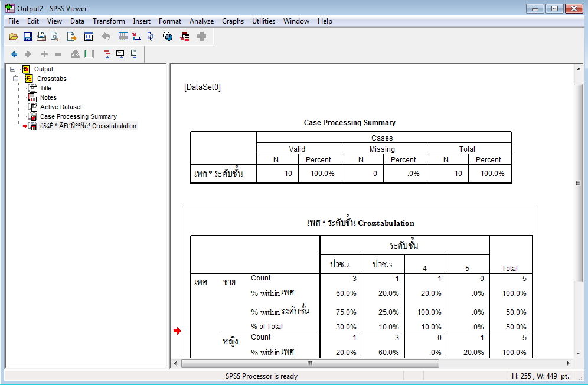
Task: Export the output results
Action: point(71,35)
